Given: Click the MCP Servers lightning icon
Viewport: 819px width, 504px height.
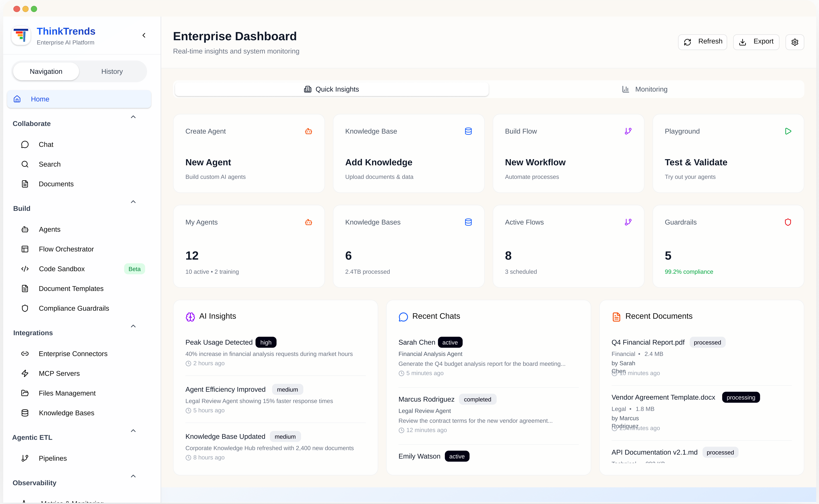Looking at the screenshot, I should [x=25, y=373].
